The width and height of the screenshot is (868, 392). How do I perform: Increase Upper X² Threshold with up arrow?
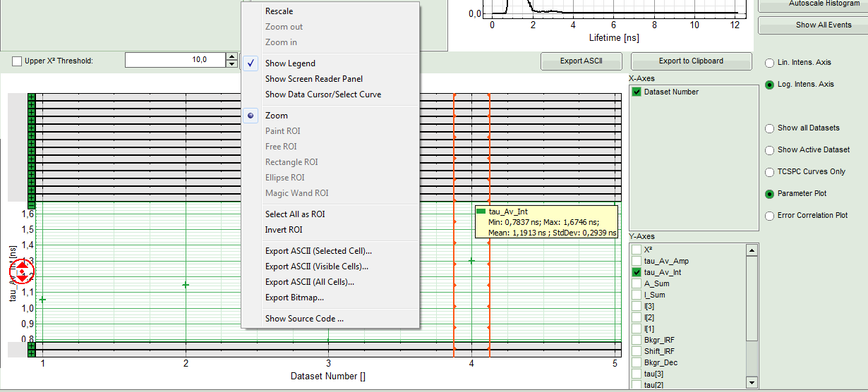click(231, 57)
